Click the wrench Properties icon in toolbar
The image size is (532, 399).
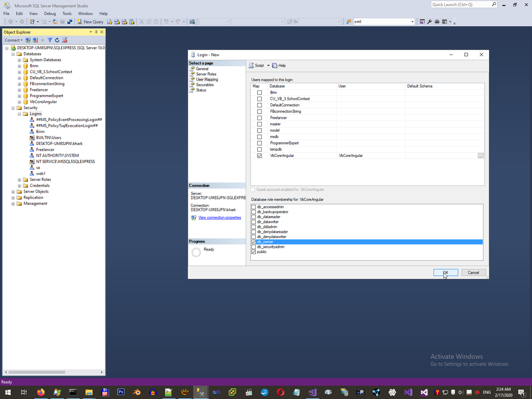[430, 22]
